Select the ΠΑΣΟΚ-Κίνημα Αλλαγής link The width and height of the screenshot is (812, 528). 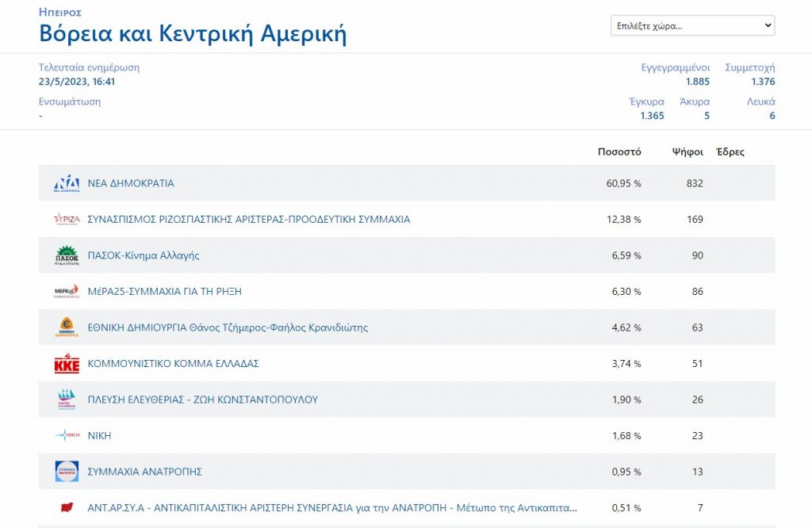pos(144,255)
